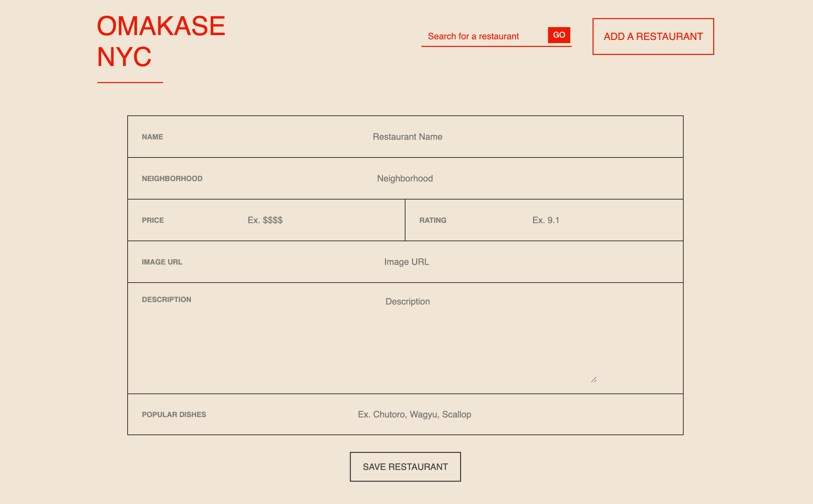Click the Image URL input field

[406, 262]
